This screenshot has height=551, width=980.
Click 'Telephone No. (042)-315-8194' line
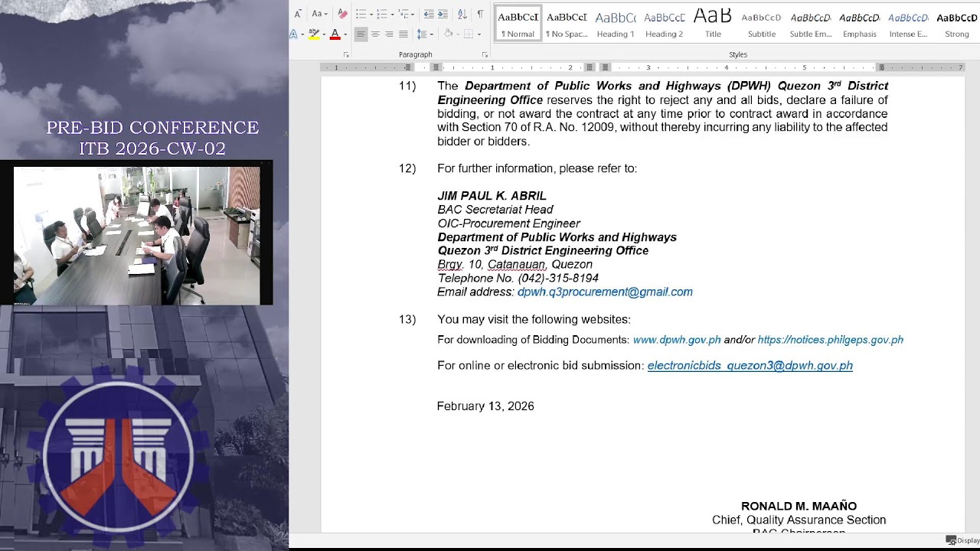pyautogui.click(x=518, y=279)
